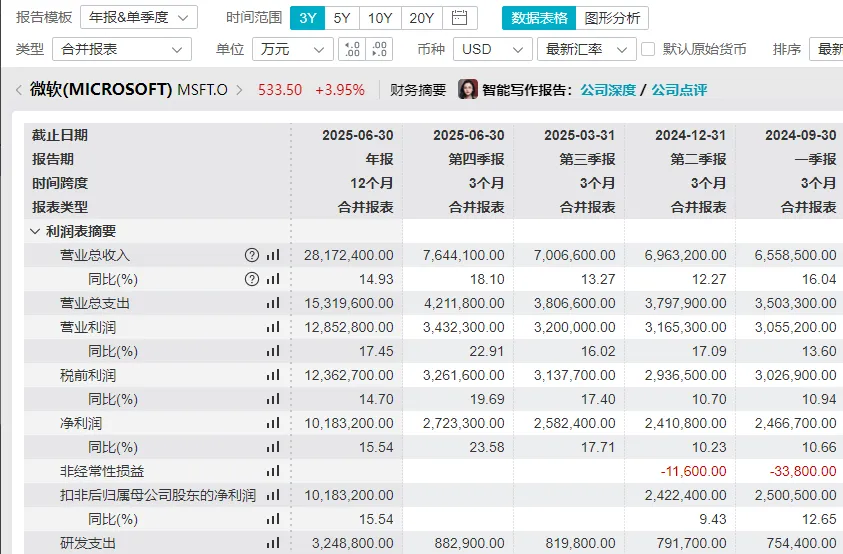Click Q4 operating profit 3,432,300.00
843x554 pixels.
tap(464, 327)
